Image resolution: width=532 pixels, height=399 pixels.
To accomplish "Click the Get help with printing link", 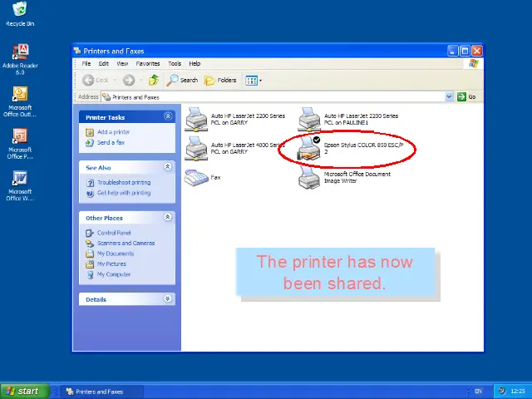I will [124, 193].
